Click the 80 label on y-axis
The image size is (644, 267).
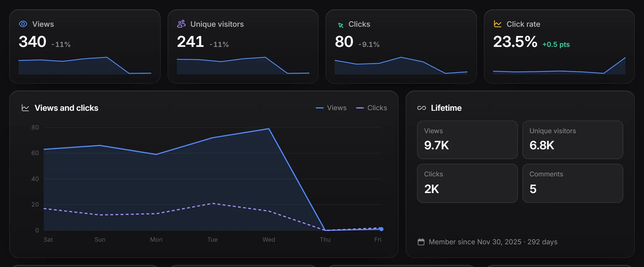click(35, 127)
